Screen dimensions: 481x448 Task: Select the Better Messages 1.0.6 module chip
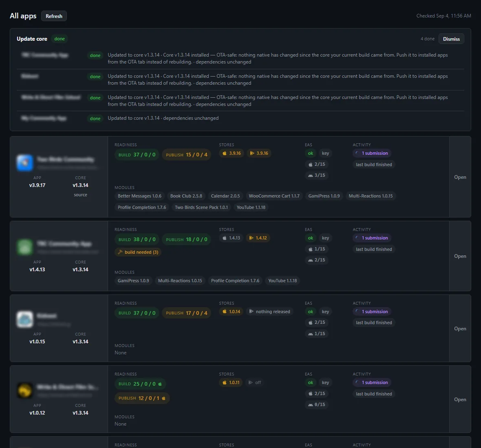[x=139, y=196]
